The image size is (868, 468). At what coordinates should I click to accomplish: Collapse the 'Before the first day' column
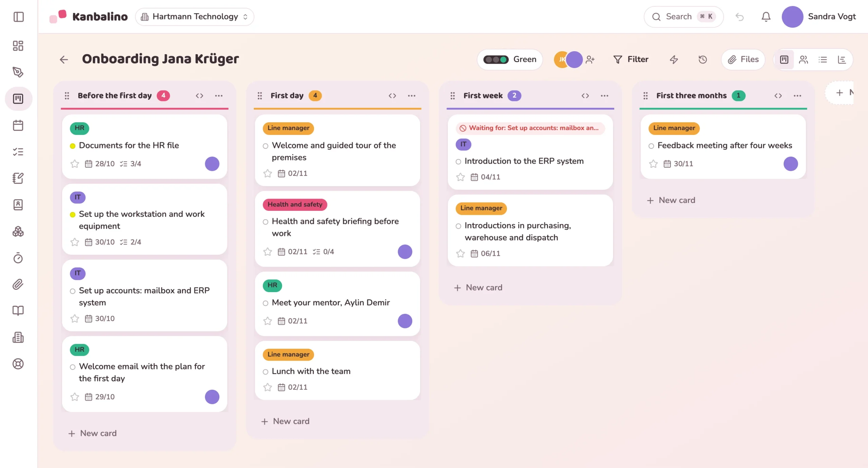[199, 96]
